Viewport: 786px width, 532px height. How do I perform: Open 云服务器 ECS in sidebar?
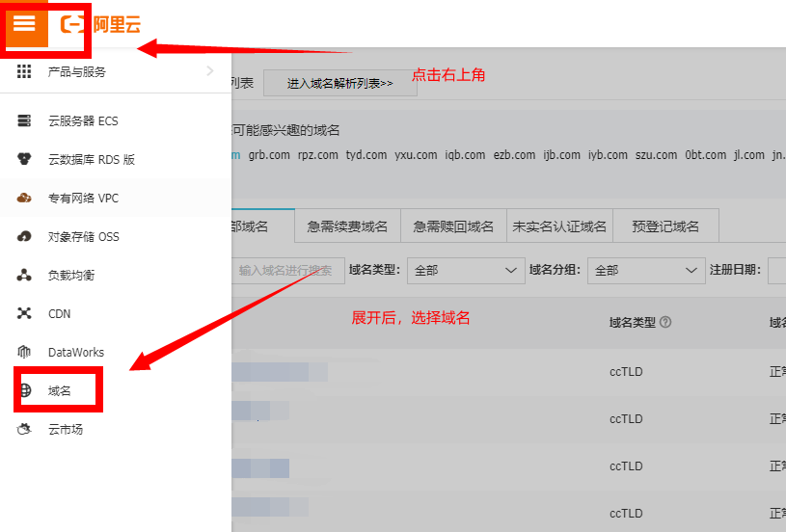tap(116, 120)
